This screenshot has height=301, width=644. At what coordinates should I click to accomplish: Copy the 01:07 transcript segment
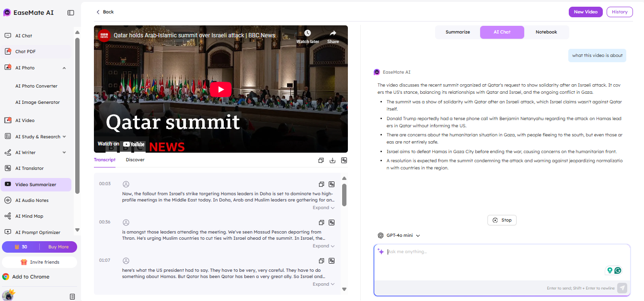(322, 261)
